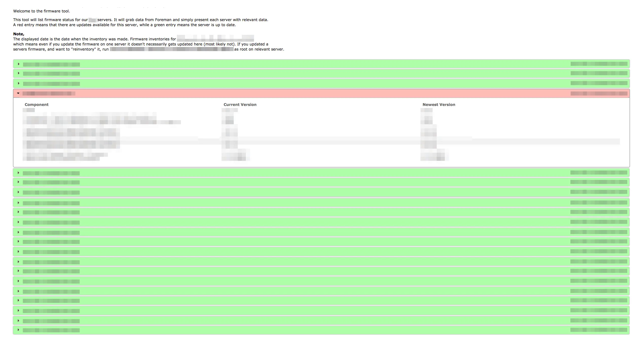Click the Component column header

click(37, 105)
